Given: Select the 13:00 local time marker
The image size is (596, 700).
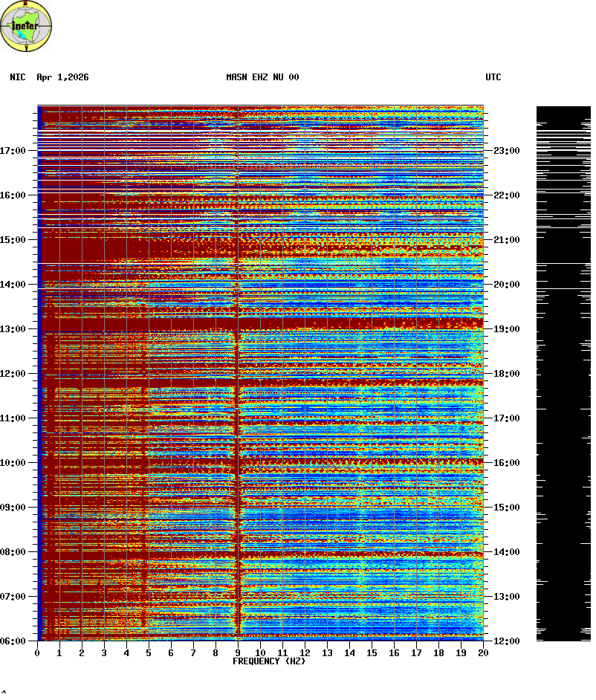Looking at the screenshot, I should pos(13,329).
